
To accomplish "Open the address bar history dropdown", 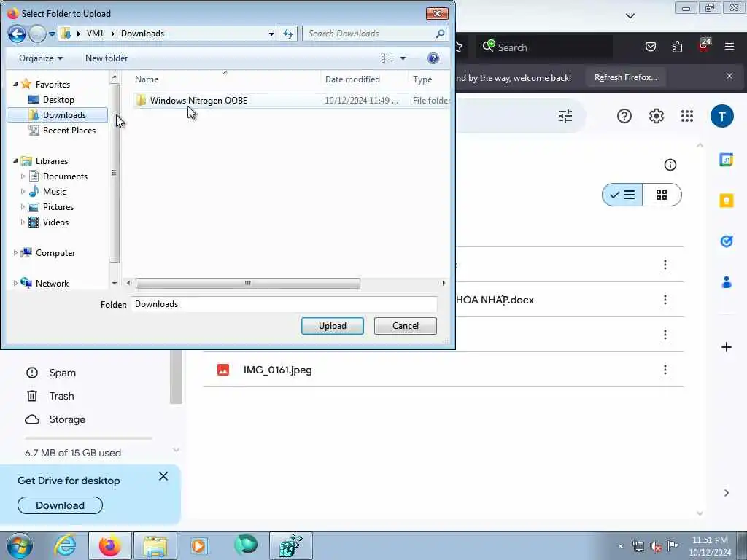I will click(271, 34).
